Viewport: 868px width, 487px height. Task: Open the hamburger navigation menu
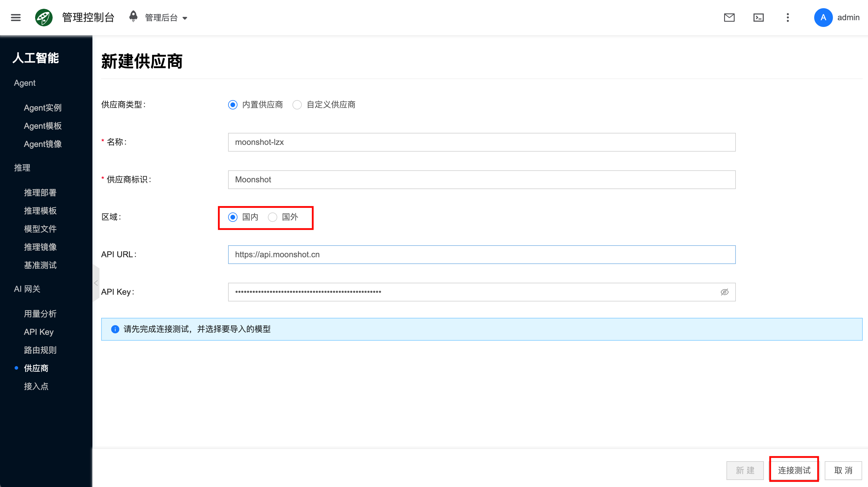point(15,18)
